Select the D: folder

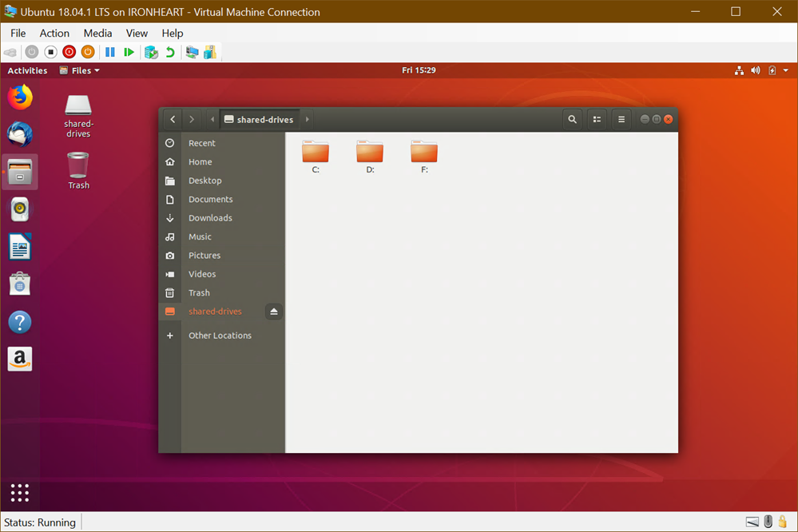tap(370, 157)
